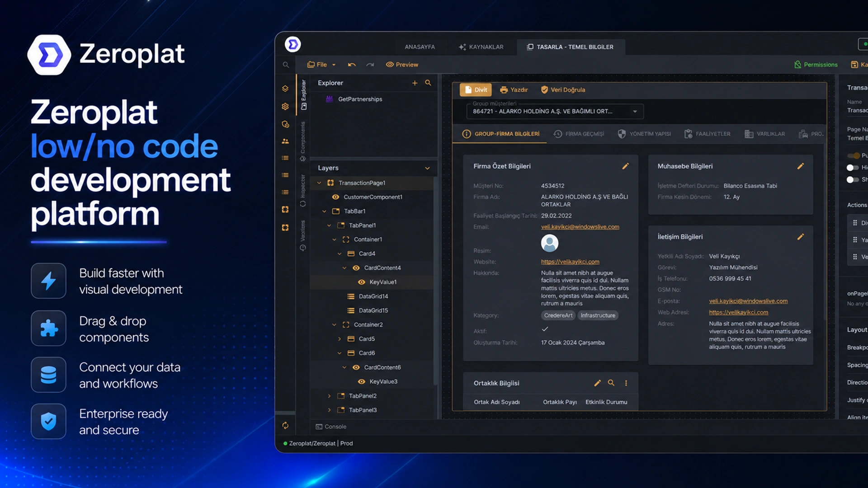This screenshot has height=488, width=868.
Task: Open the search icon below the logo
Action: click(x=286, y=65)
